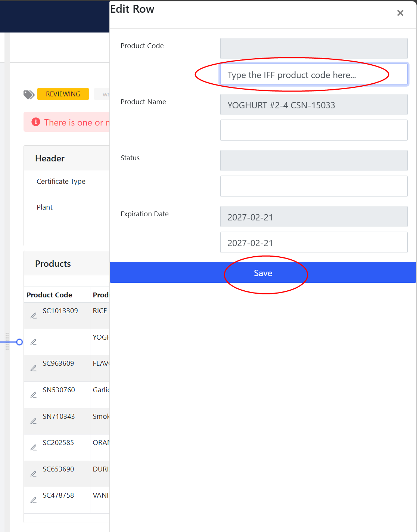Click the editable Product Name field

[x=314, y=130]
